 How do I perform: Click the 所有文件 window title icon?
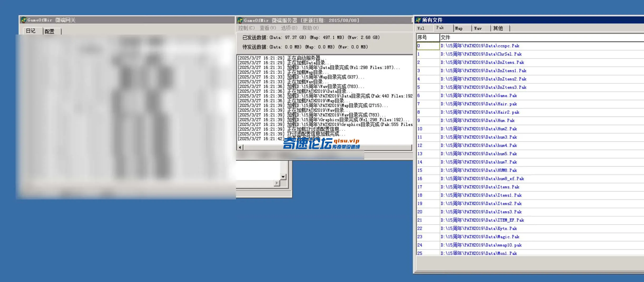[x=418, y=20]
